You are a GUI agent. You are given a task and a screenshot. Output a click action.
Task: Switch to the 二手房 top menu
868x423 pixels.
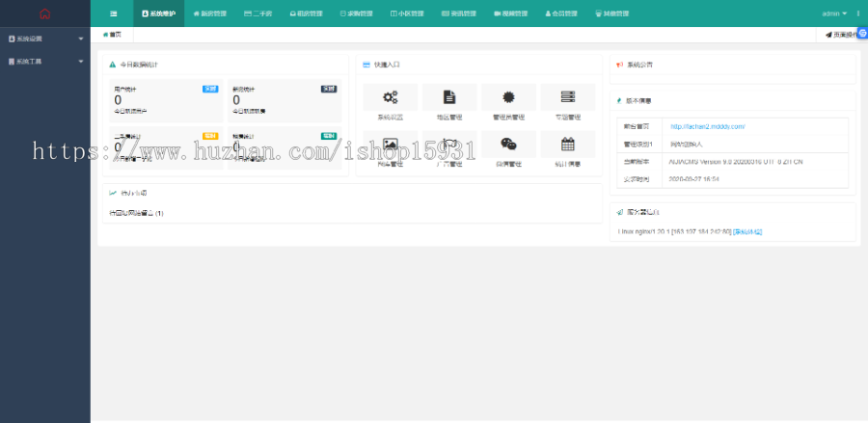[258, 14]
